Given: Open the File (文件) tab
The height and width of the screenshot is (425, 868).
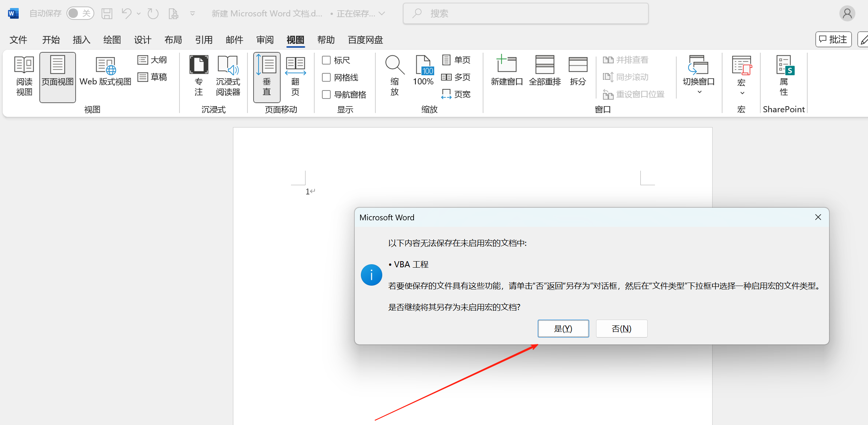Looking at the screenshot, I should tap(18, 40).
